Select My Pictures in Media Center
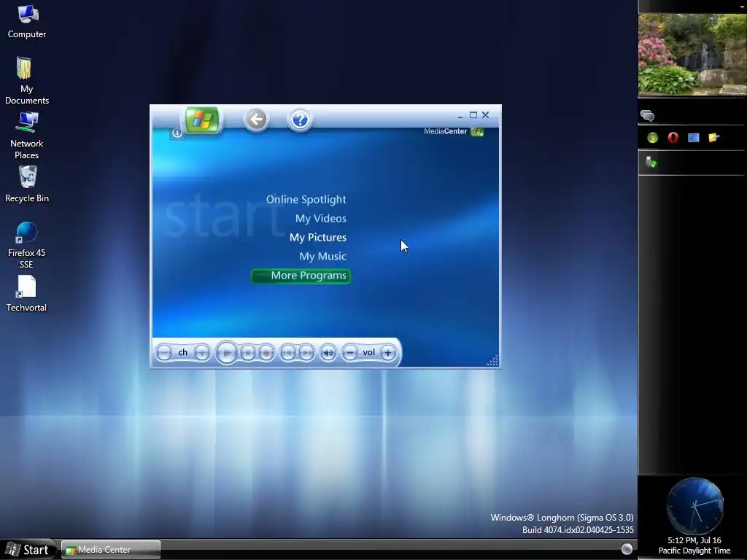 318,238
